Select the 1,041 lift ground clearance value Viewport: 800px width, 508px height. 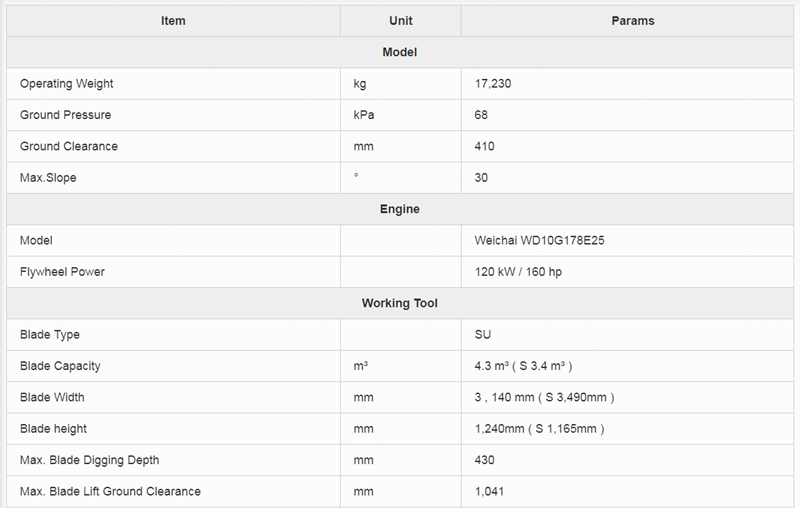pyautogui.click(x=489, y=491)
